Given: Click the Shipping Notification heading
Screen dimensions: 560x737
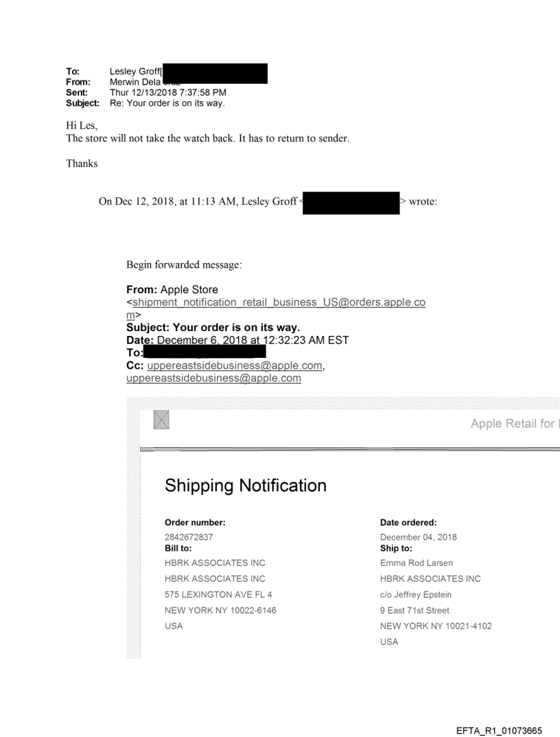Looking at the screenshot, I should pyautogui.click(x=246, y=486).
